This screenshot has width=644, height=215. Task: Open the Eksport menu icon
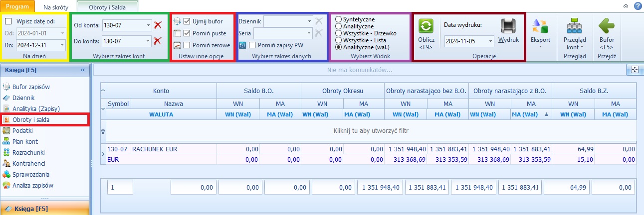point(540,26)
